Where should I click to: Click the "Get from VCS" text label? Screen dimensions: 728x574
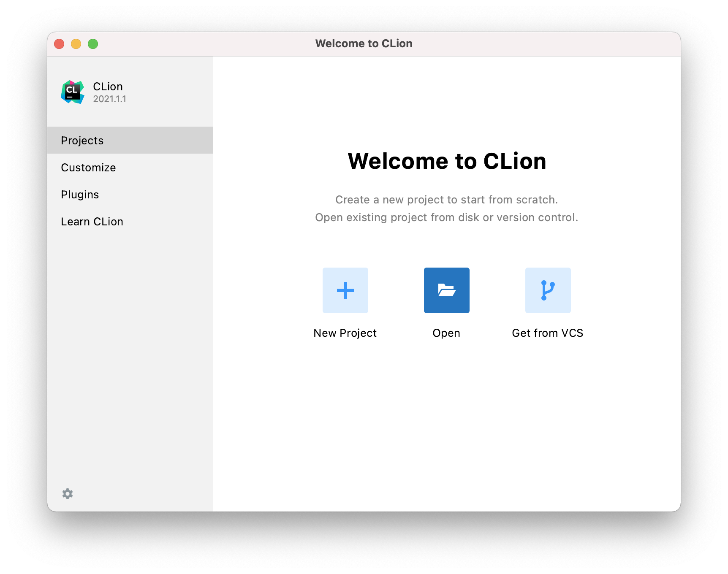pos(547,333)
